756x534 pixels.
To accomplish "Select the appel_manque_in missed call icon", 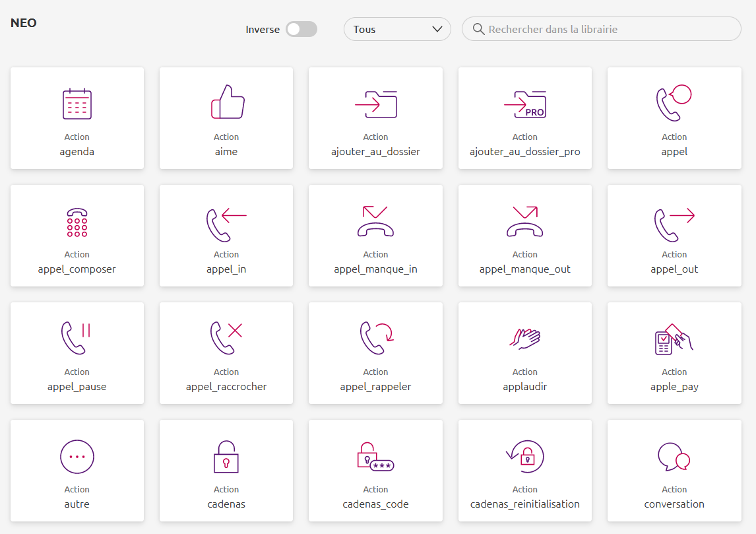I will pos(375,221).
